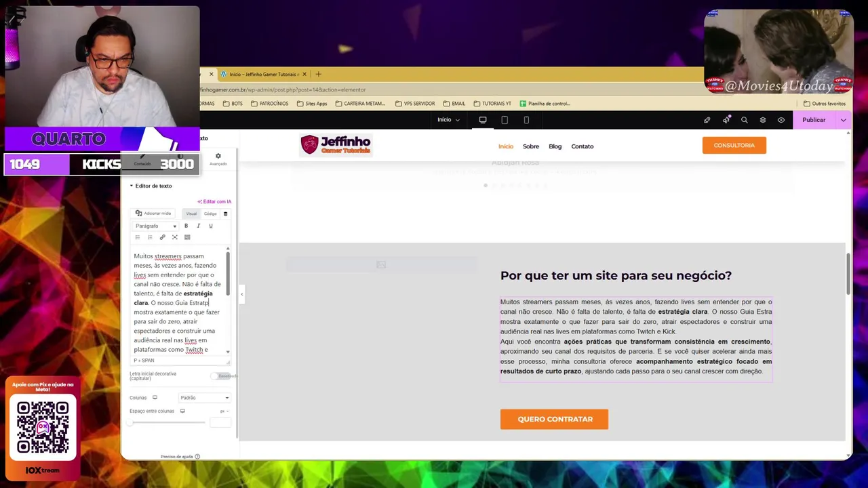Screen dimensions: 868x488
Task: Open the CARTEIRA METAM bookmarks folder
Action: [x=360, y=104]
